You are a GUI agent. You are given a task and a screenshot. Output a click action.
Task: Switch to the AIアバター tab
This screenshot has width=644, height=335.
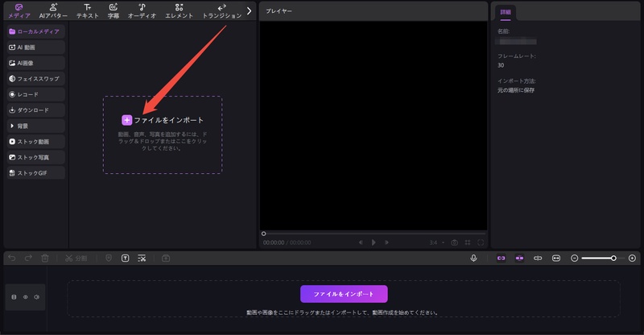coord(53,11)
